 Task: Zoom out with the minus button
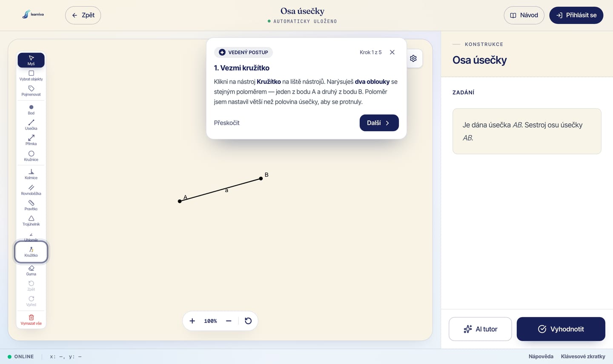point(229,321)
